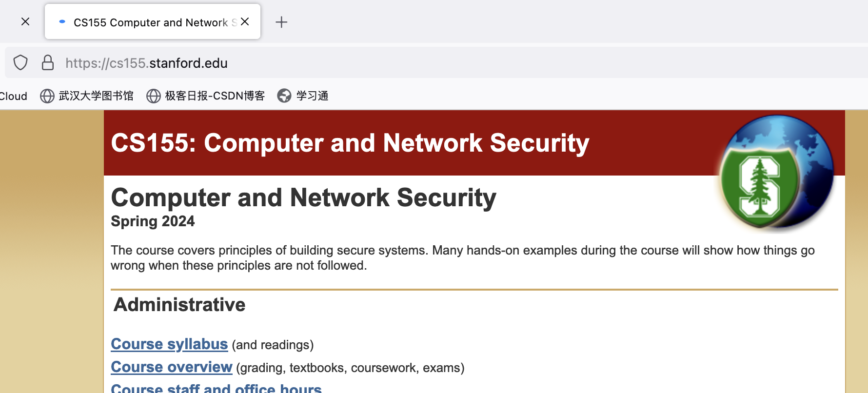
Task: Open the Cloud bookmark
Action: point(14,96)
